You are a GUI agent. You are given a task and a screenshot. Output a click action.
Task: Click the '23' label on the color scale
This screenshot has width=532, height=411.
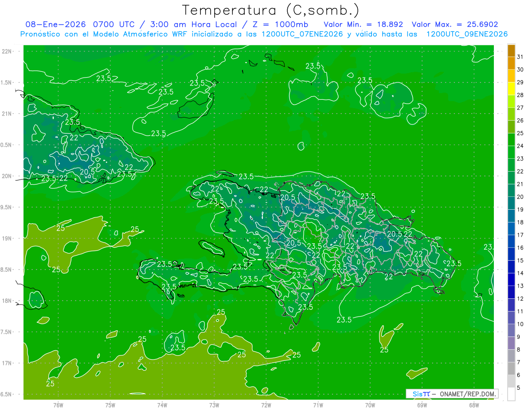click(520, 159)
